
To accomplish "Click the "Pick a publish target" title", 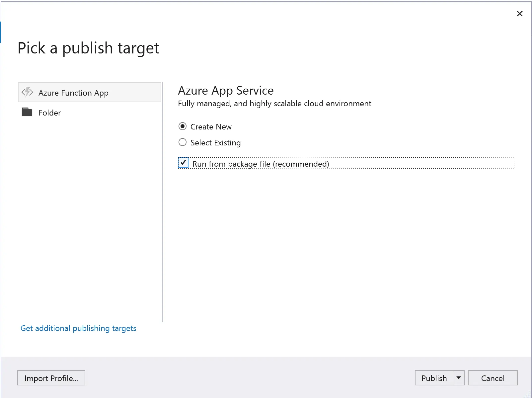I will [x=88, y=48].
